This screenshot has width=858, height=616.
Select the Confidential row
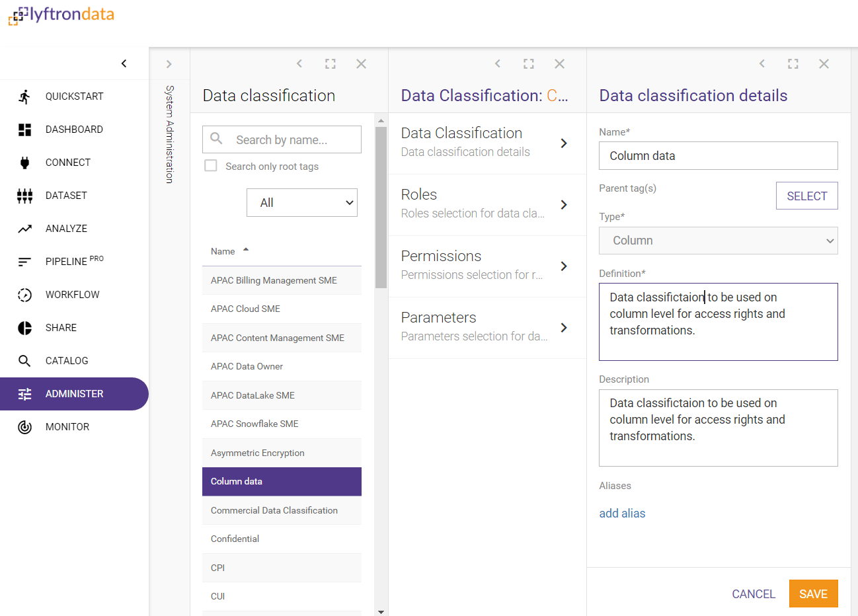tap(282, 539)
